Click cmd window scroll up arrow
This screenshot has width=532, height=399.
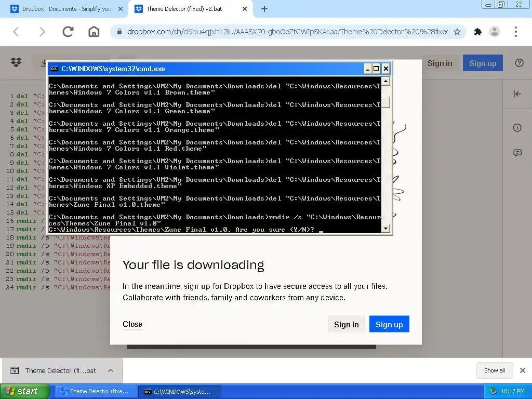coord(385,81)
